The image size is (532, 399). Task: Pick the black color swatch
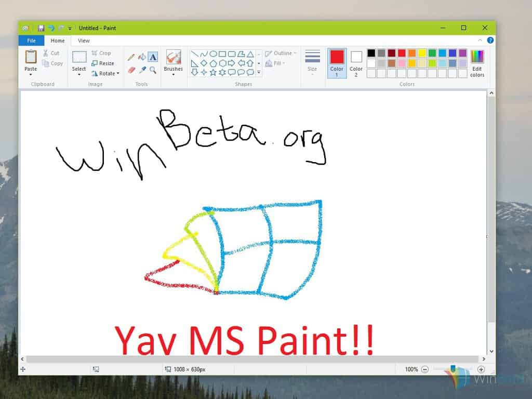(371, 53)
